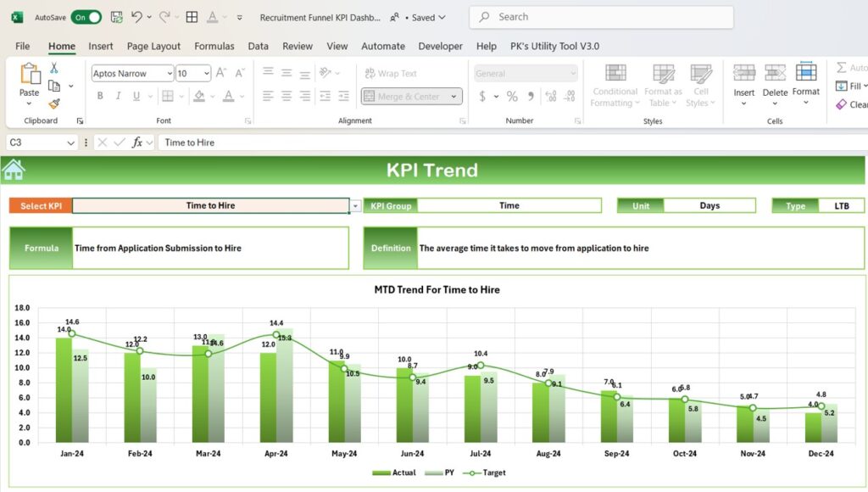Click Merge & Center button

click(x=403, y=97)
